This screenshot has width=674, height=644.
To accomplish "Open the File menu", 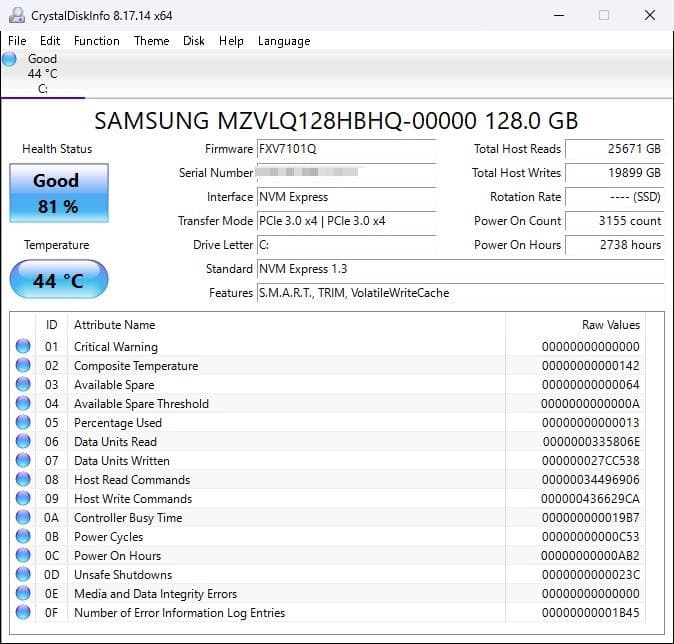I will (17, 41).
